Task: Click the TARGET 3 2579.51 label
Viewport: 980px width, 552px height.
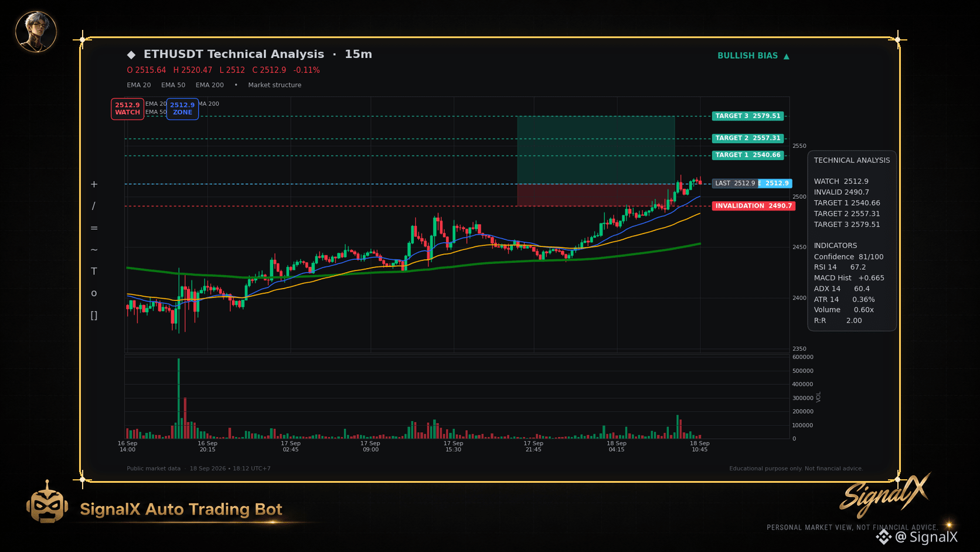Action: pos(748,116)
